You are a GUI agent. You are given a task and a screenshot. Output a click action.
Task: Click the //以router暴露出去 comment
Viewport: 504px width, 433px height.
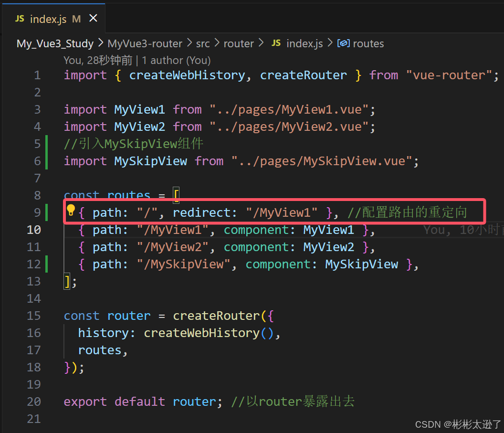(x=293, y=401)
